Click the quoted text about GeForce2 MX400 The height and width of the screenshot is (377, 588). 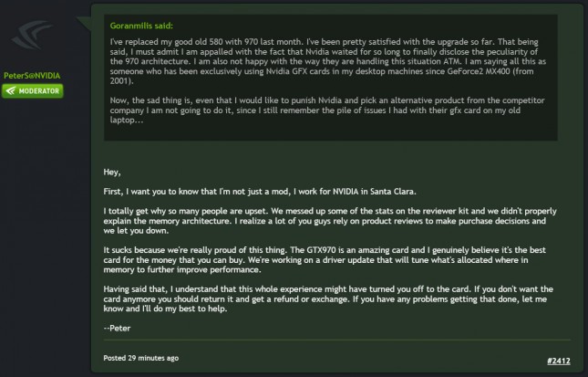tap(328, 61)
